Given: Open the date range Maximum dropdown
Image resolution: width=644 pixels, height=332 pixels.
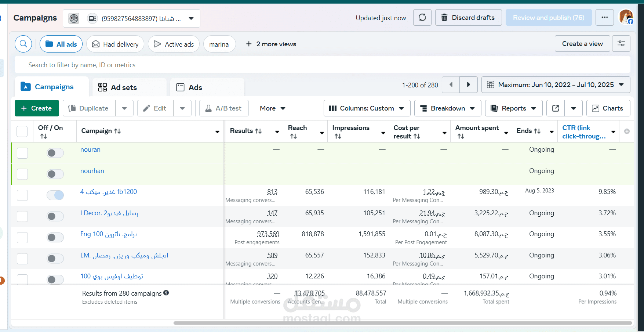Looking at the screenshot, I should [x=556, y=85].
